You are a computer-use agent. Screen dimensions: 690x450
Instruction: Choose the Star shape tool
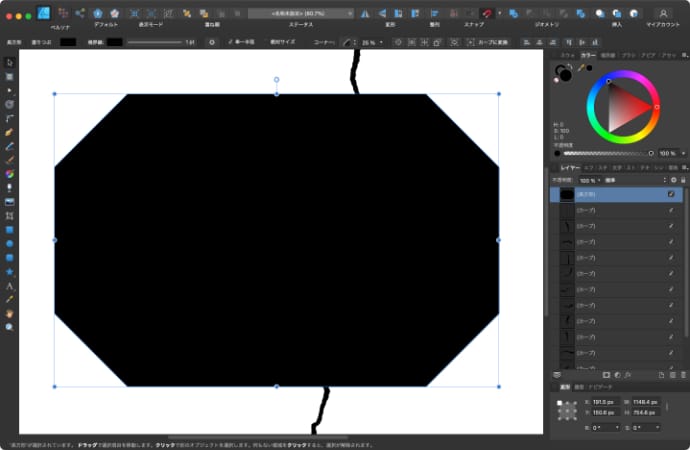tap(9, 271)
